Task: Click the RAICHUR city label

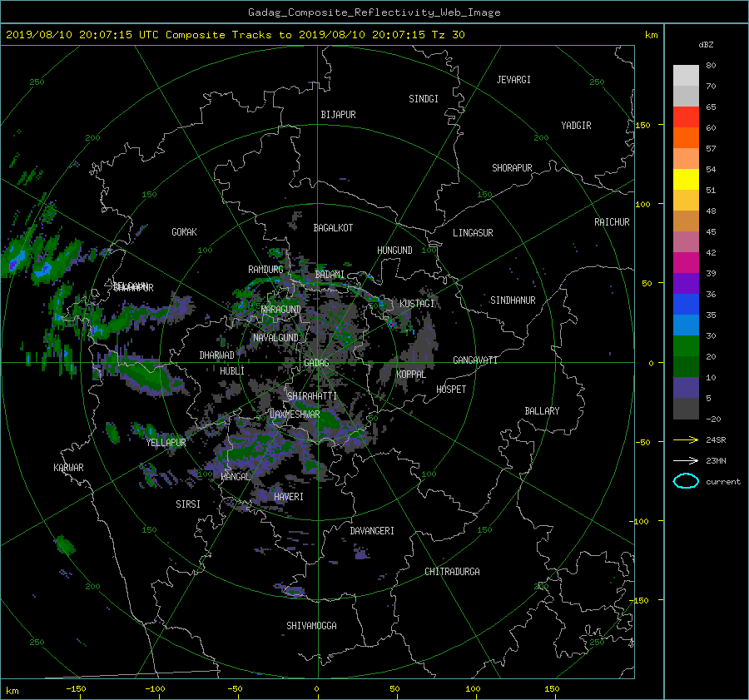Action: [x=612, y=222]
